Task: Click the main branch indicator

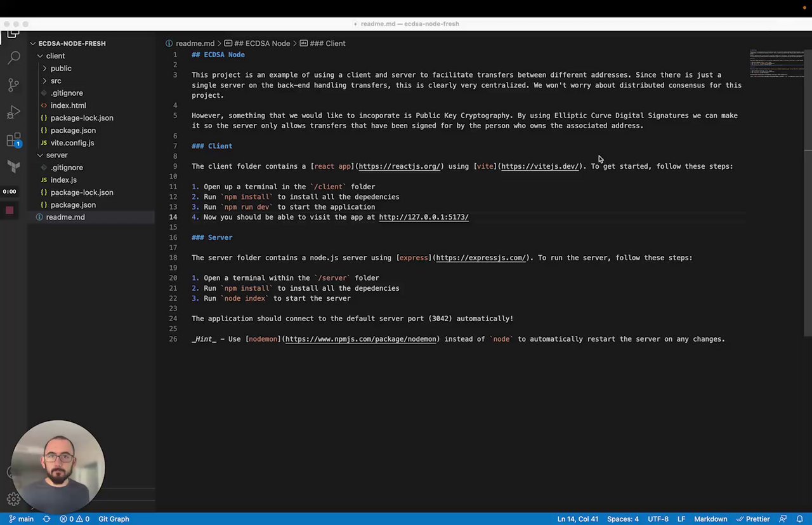Action: (21, 519)
